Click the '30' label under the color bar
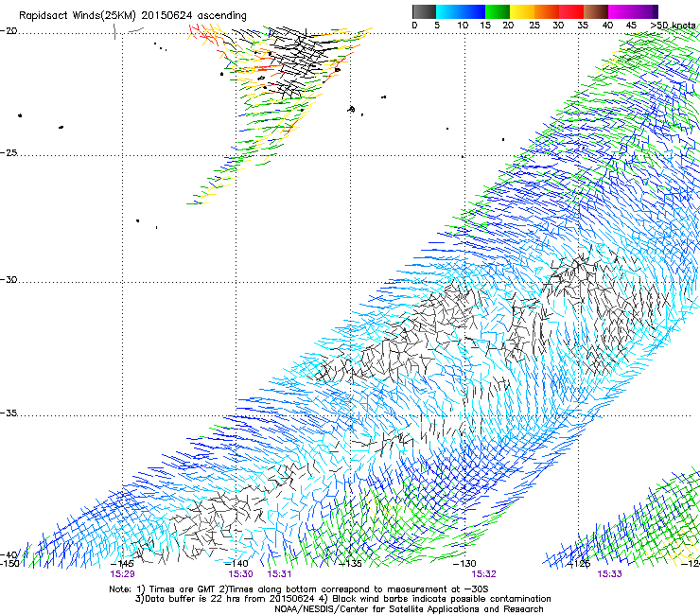This screenshot has height=615, width=700. pos(558,25)
